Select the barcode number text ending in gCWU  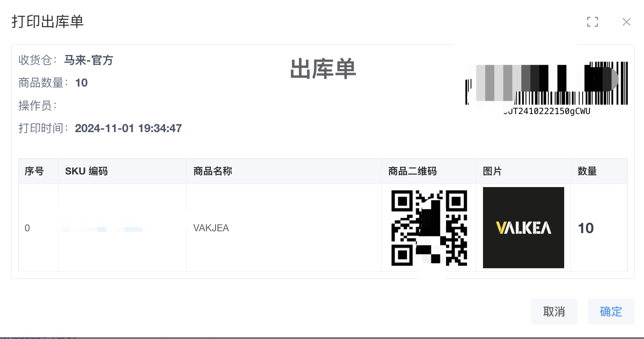point(547,111)
